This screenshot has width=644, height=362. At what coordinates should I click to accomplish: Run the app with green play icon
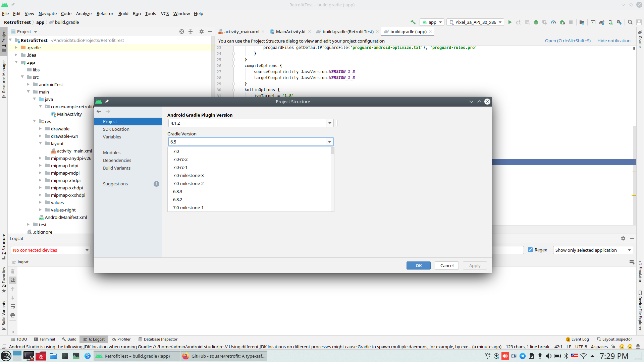click(510, 22)
